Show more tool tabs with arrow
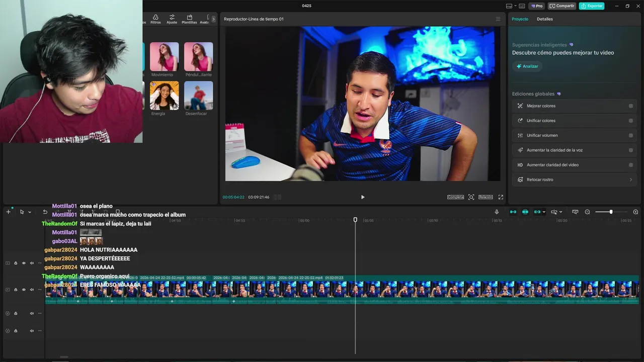The image size is (644, 362). tap(213, 19)
